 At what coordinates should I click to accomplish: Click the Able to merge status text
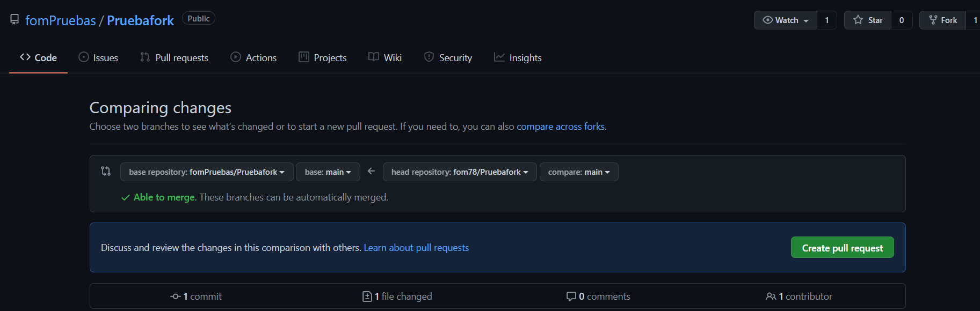(165, 197)
